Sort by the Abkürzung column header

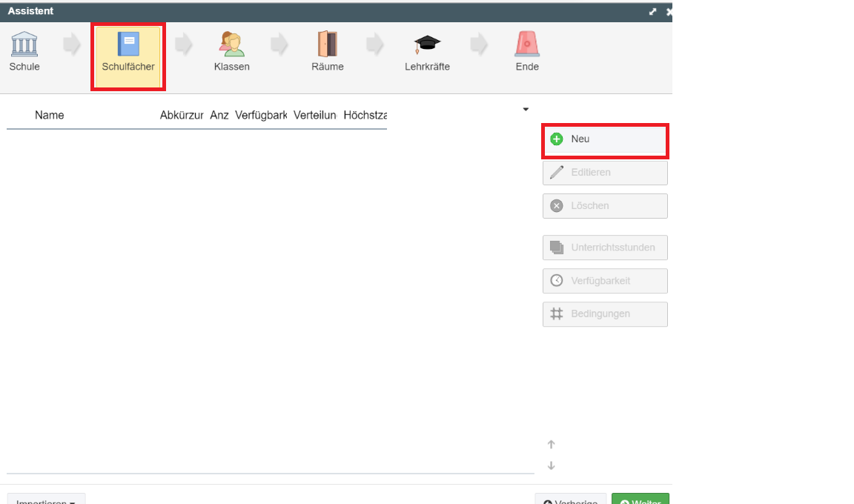(182, 116)
